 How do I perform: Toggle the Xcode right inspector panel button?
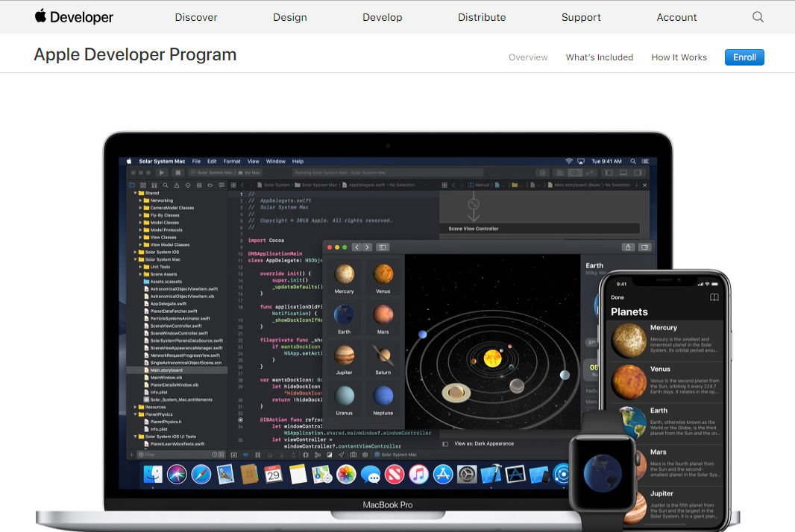(x=638, y=173)
